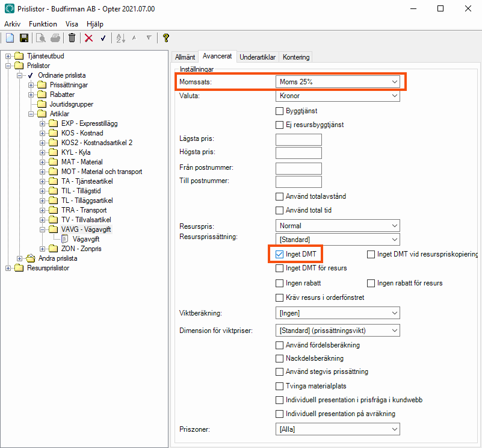Open help with question mark icon
This screenshot has width=482, height=448.
click(166, 38)
